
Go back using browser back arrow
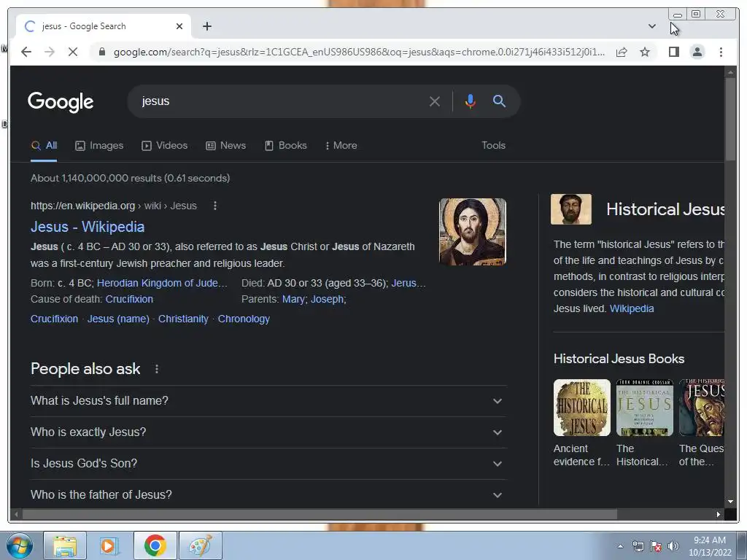(x=26, y=52)
